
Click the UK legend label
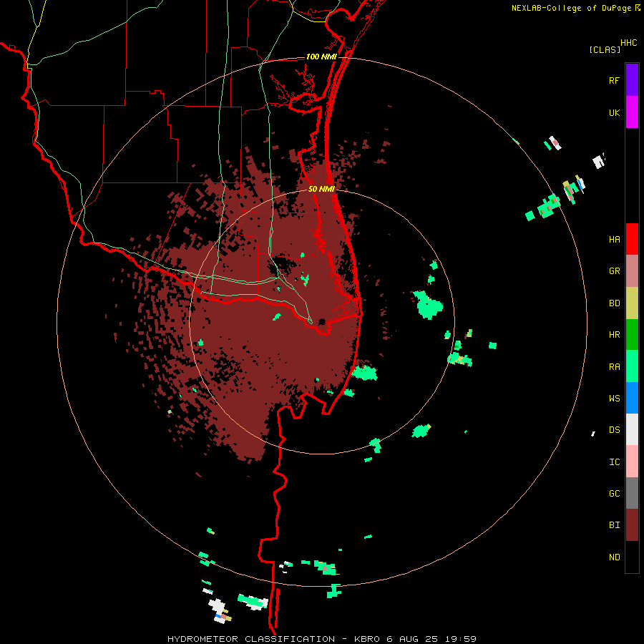614,112
